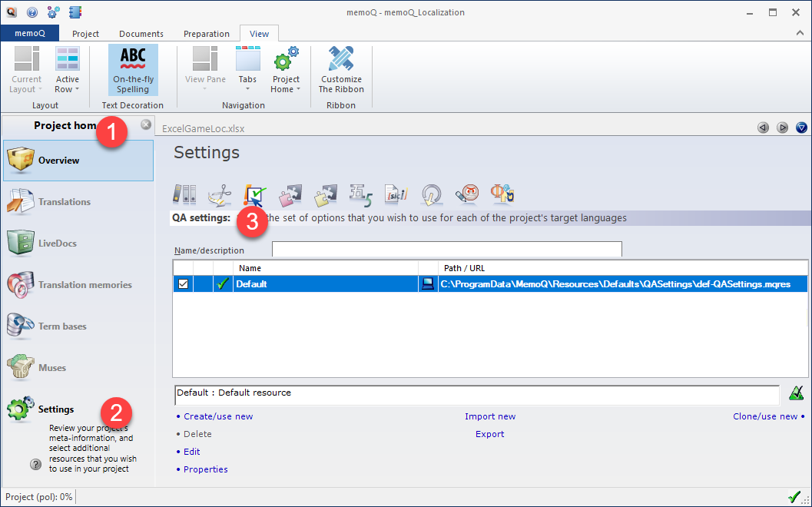The height and width of the screenshot is (507, 812).
Task: Click sidebar help question mark icon
Action: (36, 464)
